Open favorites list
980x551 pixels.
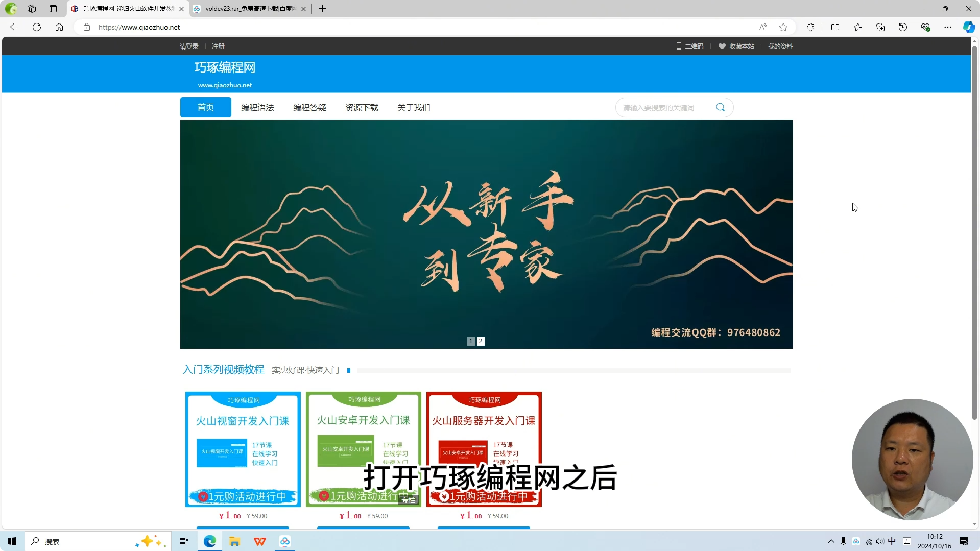pyautogui.click(x=858, y=27)
